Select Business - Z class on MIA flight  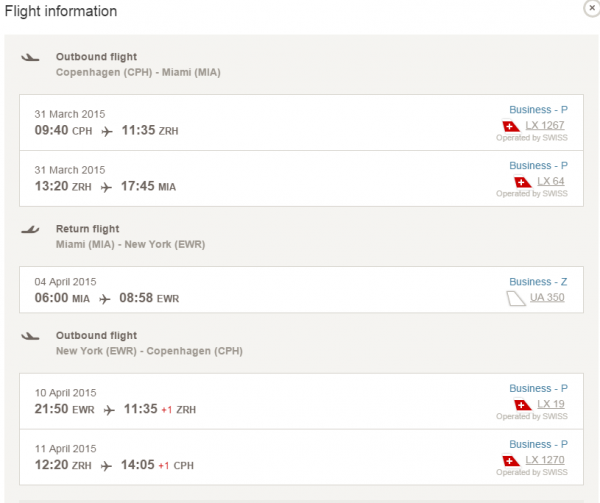538,282
